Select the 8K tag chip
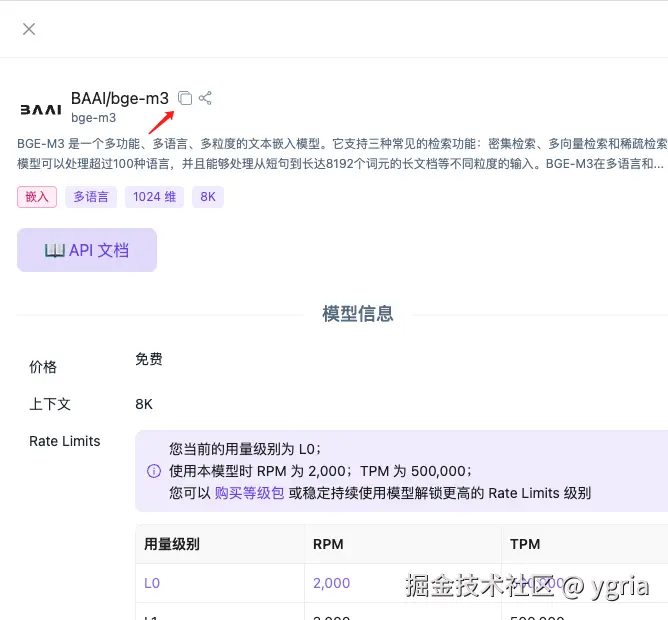This screenshot has height=620, width=668. click(208, 197)
